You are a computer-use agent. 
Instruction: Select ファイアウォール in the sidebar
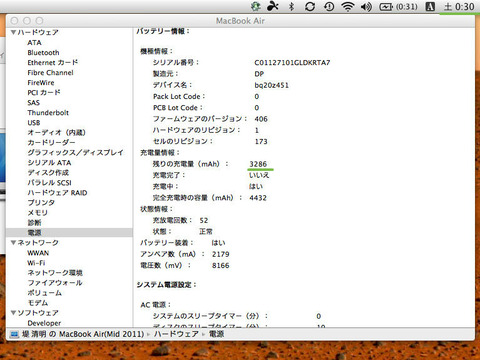click(x=55, y=283)
